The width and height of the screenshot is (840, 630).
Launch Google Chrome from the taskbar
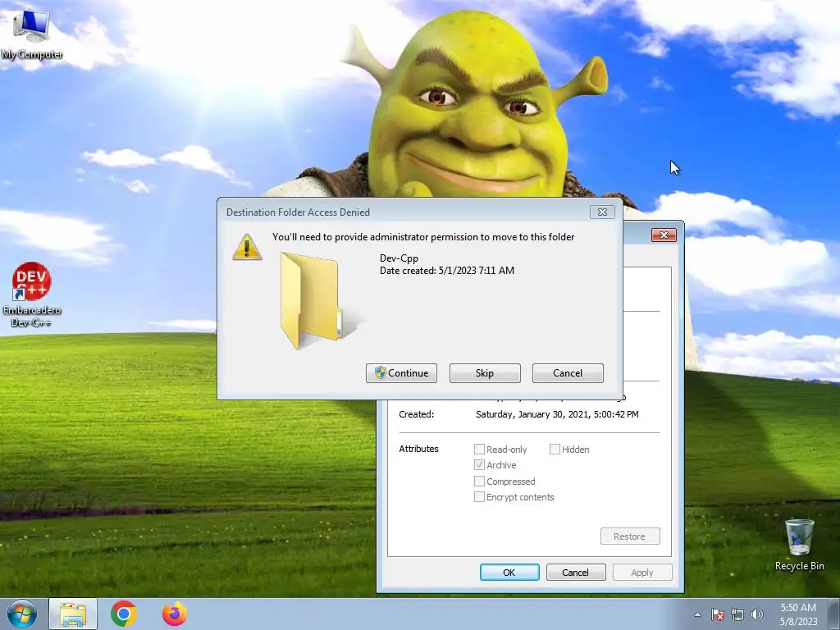124,614
